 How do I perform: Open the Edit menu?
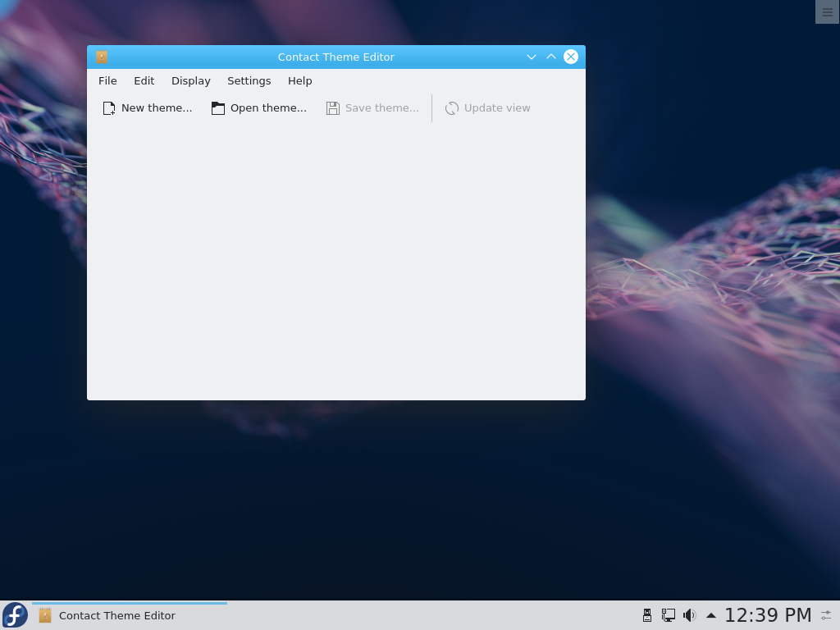pyautogui.click(x=144, y=81)
